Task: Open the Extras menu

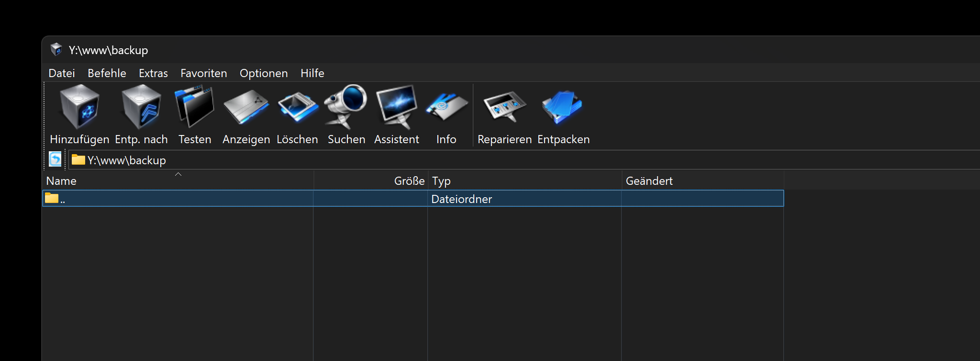Action: point(153,73)
